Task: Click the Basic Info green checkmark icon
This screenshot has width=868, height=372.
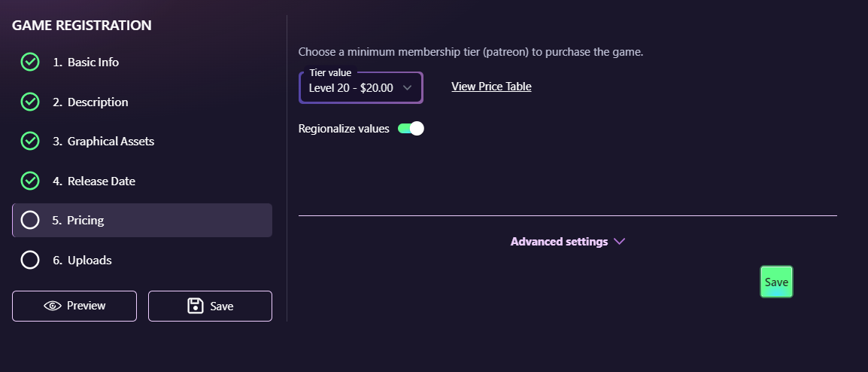Action: (x=30, y=62)
